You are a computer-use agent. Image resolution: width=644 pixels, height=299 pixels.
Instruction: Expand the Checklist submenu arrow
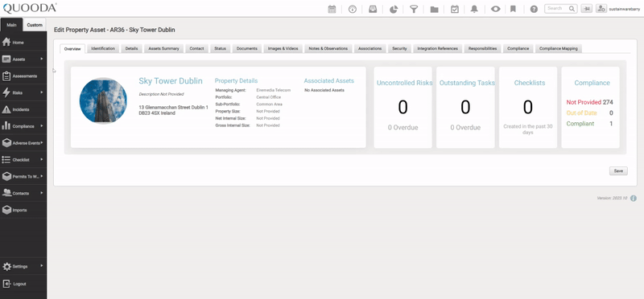pos(42,160)
